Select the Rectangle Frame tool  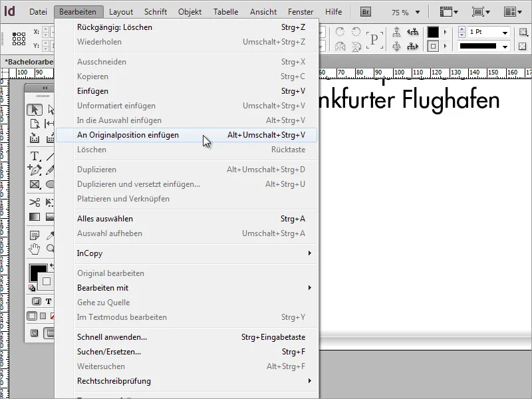click(35, 184)
